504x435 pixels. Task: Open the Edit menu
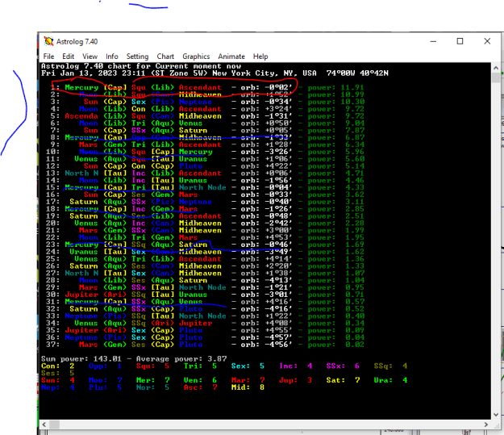click(69, 56)
